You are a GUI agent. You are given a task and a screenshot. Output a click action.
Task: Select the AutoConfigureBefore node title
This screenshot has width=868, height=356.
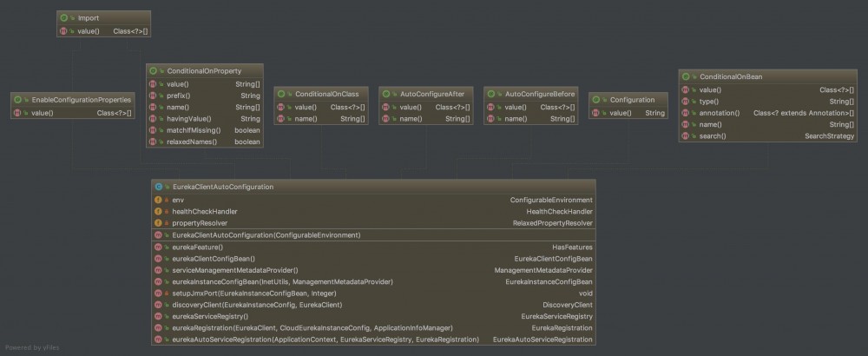point(540,95)
